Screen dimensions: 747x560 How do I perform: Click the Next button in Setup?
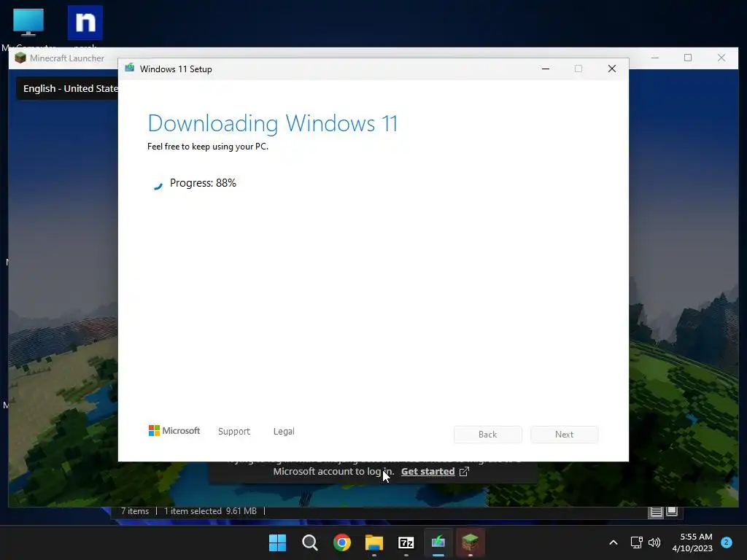pyautogui.click(x=564, y=435)
